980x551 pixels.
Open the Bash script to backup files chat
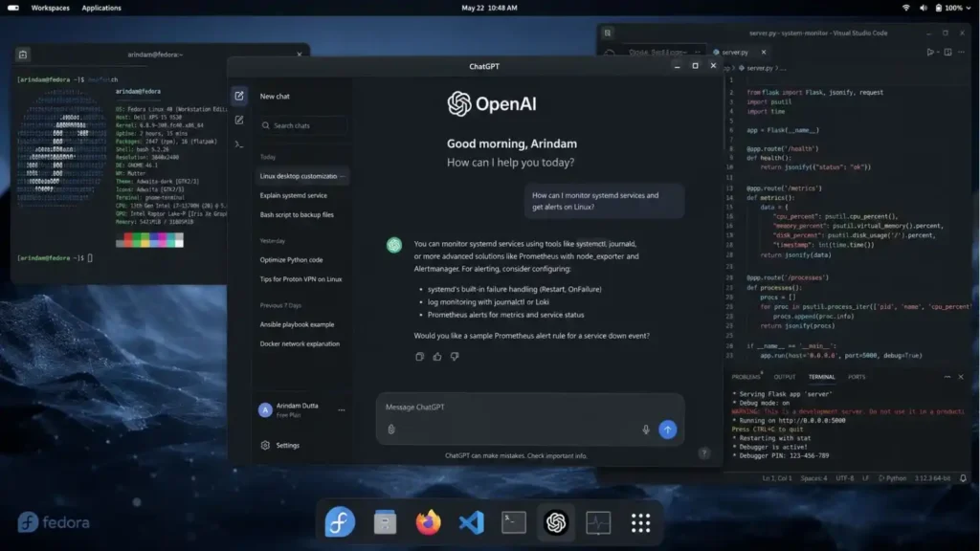297,215
